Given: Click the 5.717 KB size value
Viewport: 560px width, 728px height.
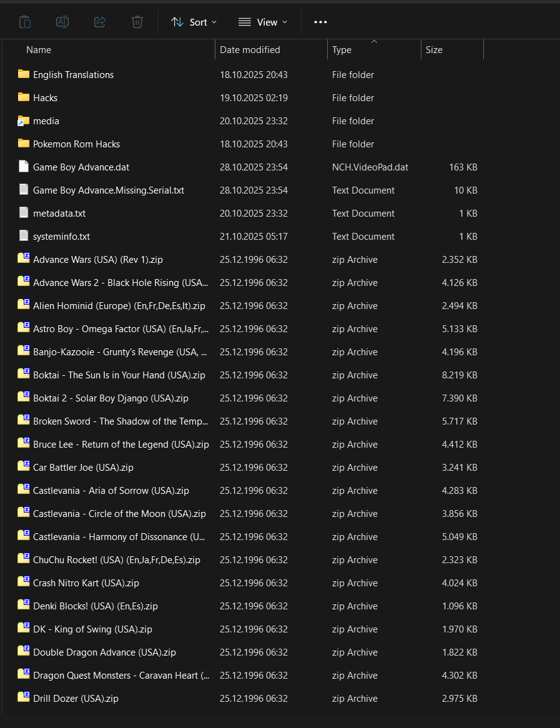Looking at the screenshot, I should (x=459, y=421).
